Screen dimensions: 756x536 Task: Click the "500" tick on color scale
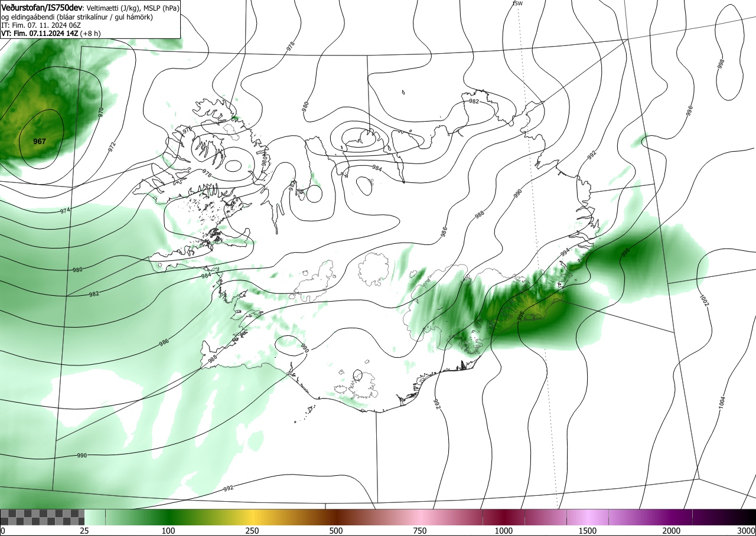[336, 531]
